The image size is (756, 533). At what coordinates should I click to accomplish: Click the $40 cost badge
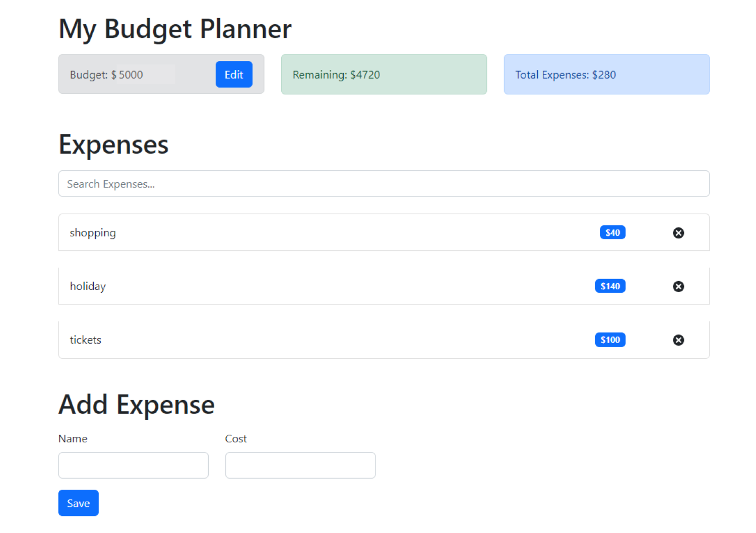pos(612,233)
